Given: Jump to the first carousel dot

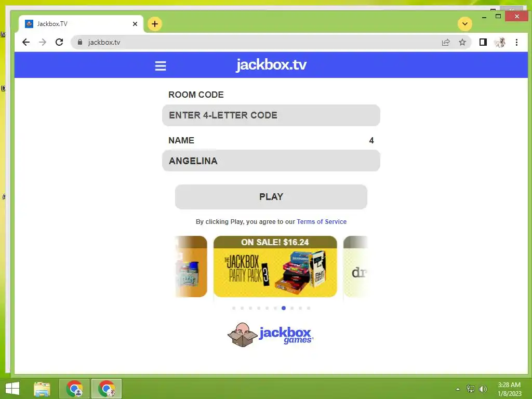Looking at the screenshot, I should tap(234, 308).
